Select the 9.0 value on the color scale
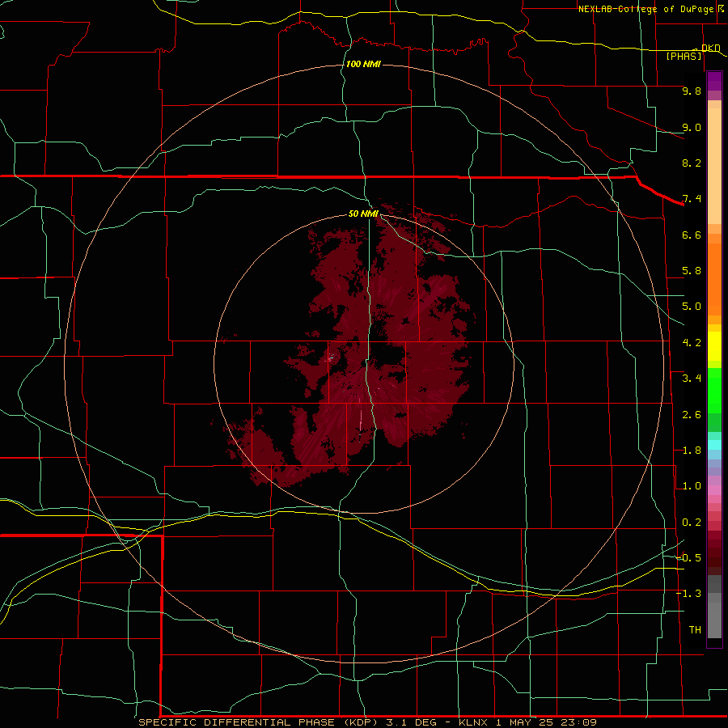The width and height of the screenshot is (728, 728). click(692, 127)
